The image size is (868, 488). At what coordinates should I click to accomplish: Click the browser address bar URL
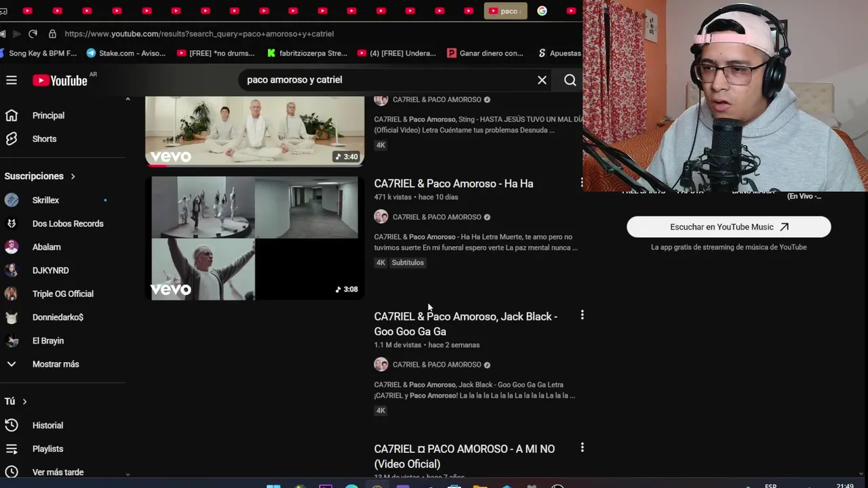[199, 33]
